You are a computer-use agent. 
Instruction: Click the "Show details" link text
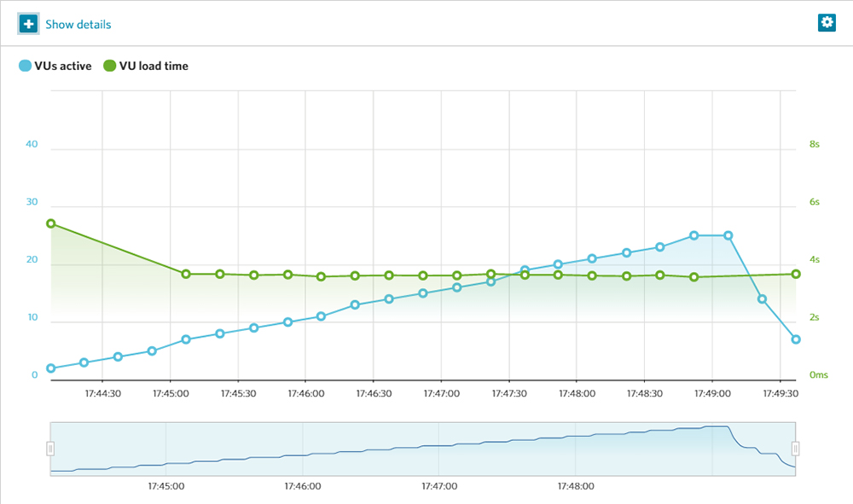point(78,25)
